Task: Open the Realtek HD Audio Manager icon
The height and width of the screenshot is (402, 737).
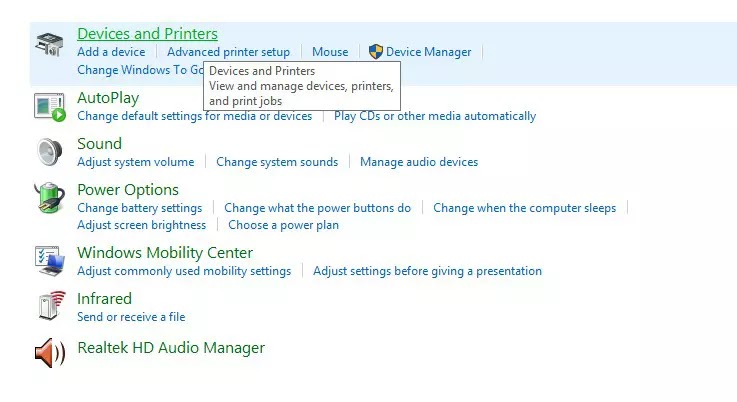Action: (50, 353)
